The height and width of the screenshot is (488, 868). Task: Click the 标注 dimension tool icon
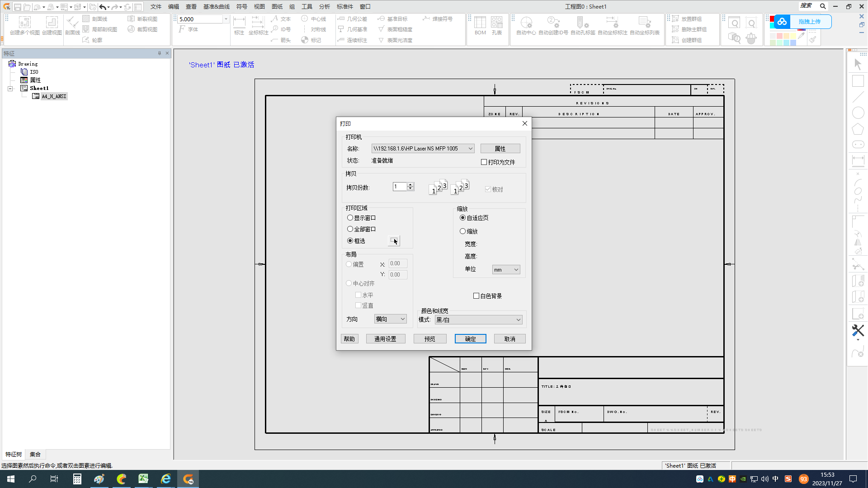[x=239, y=22]
